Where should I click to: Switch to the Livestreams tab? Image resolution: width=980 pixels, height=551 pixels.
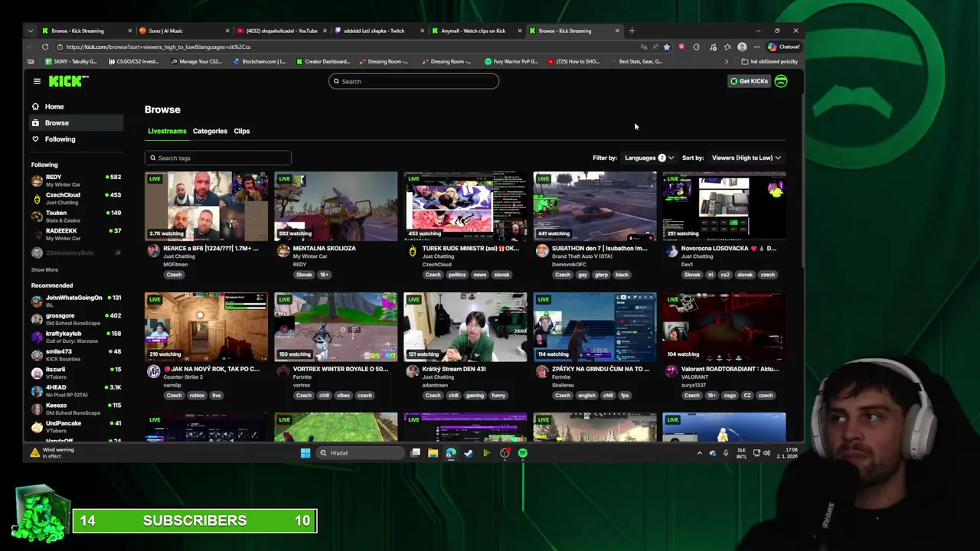point(167,131)
